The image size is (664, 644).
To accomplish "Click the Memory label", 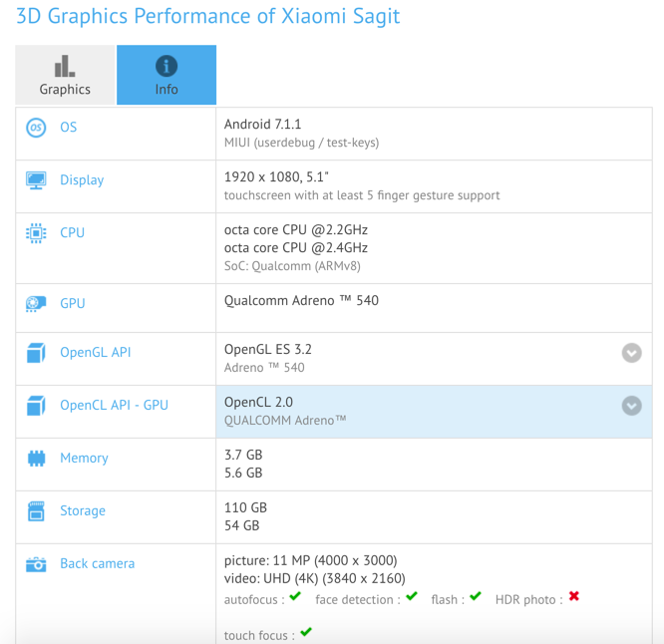I will pyautogui.click(x=84, y=458).
